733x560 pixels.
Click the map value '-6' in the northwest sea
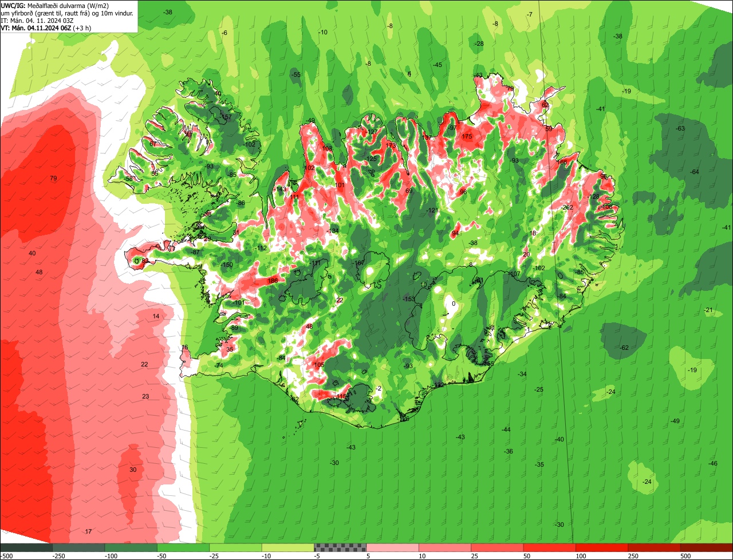point(224,33)
